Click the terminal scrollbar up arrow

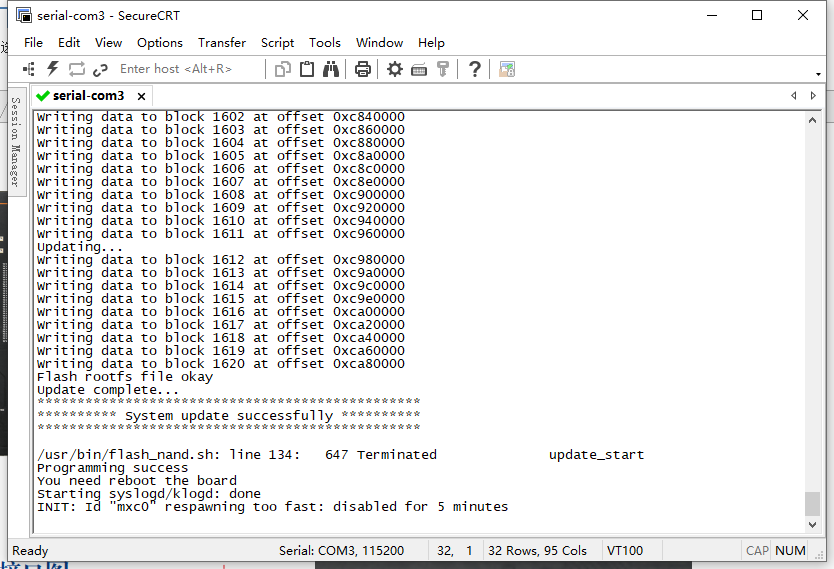click(x=812, y=120)
